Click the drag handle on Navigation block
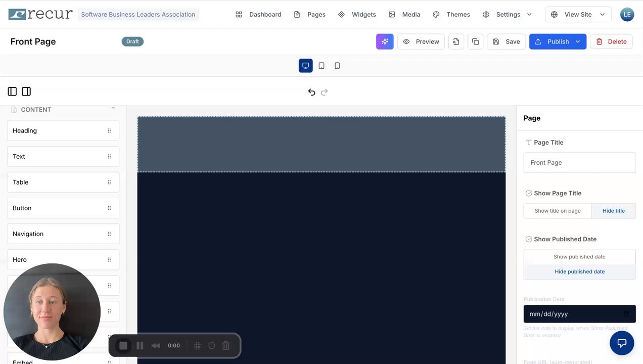 click(x=109, y=234)
